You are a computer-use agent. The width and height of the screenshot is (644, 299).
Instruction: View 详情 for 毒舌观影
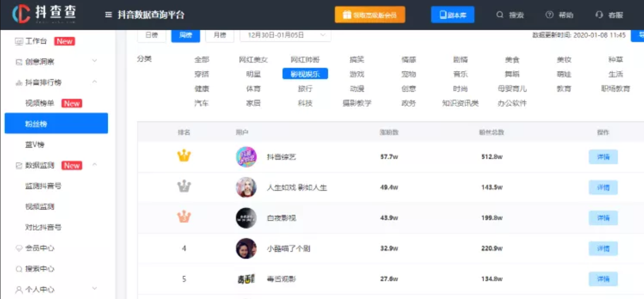tap(603, 279)
